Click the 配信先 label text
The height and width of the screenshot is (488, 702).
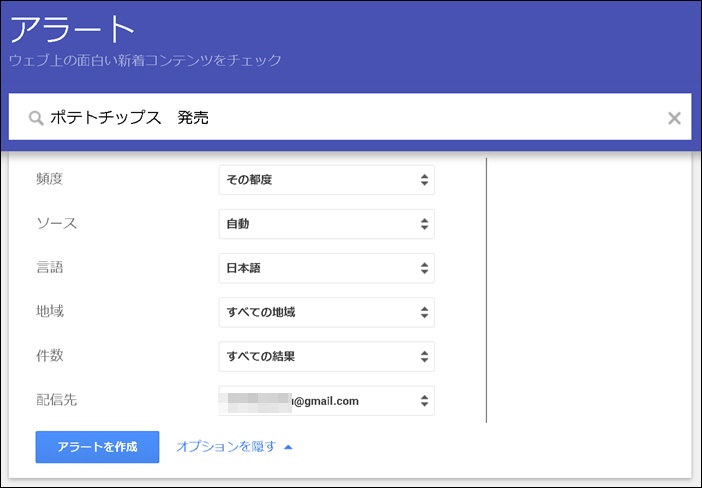click(x=56, y=400)
